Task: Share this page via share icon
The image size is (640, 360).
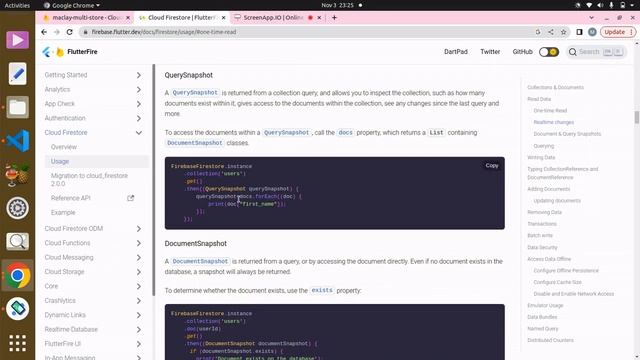Action: pyautogui.click(x=551, y=32)
